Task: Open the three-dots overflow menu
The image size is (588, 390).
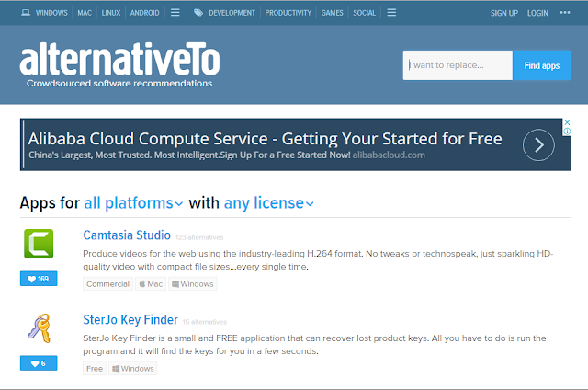Action: [565, 12]
